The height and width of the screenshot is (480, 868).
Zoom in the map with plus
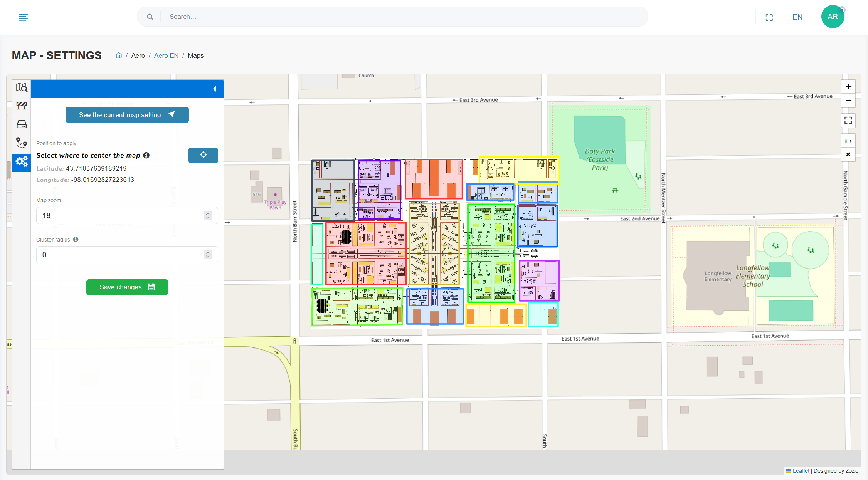(848, 87)
